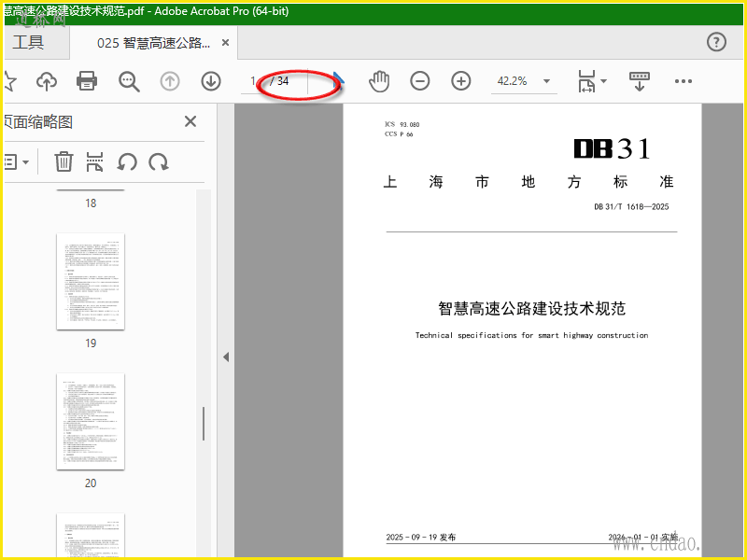This screenshot has height=560, width=747.
Task: Click the 上海市地方标准 heading
Action: pos(529,182)
